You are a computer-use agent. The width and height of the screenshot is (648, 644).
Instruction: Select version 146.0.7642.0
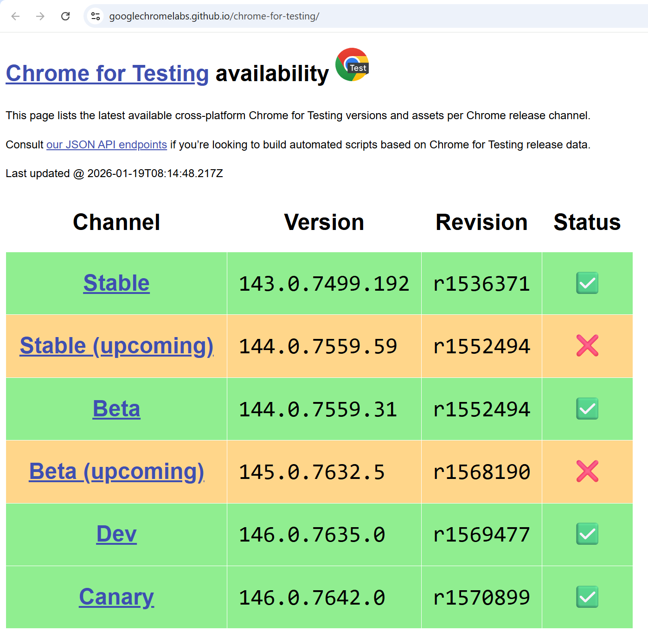pos(312,598)
